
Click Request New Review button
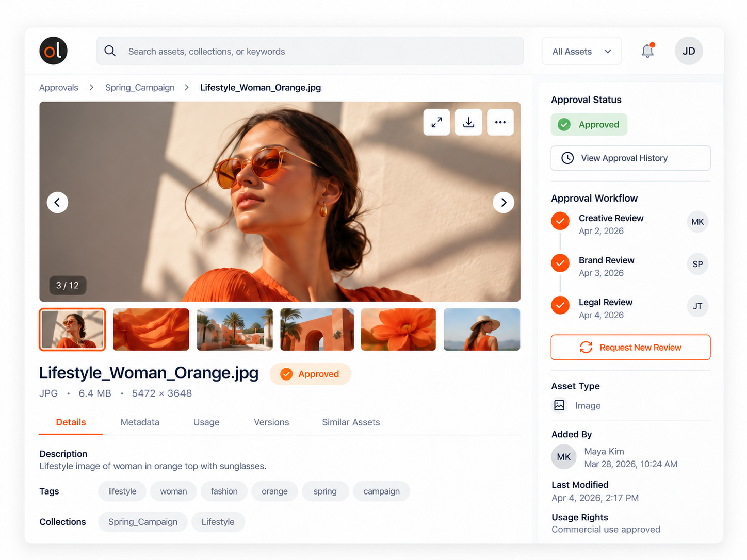pos(630,348)
